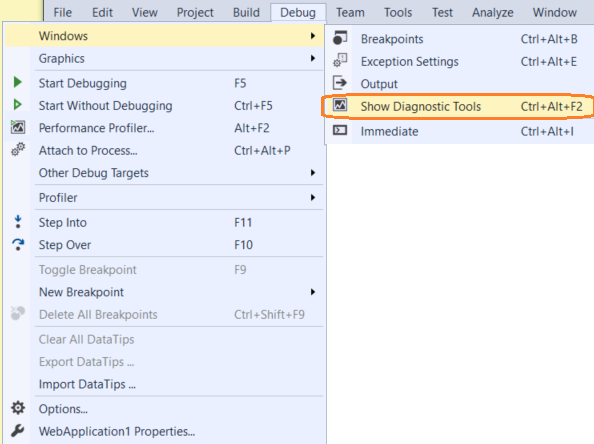This screenshot has height=444, width=594.
Task: Click the Start Without Debugging outline play icon
Action: (17, 105)
